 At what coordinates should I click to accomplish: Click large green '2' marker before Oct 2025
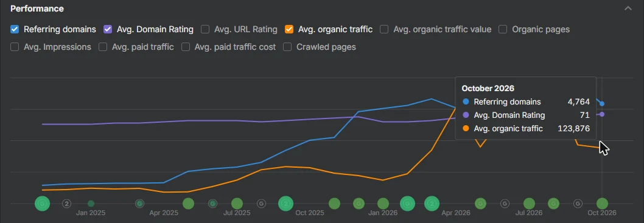pyautogui.click(x=285, y=204)
